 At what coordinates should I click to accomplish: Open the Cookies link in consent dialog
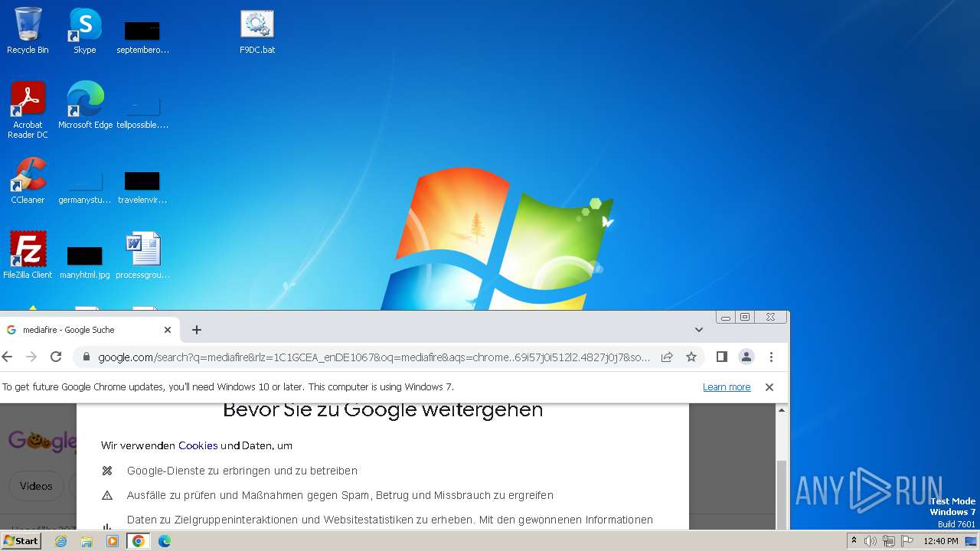(x=198, y=445)
